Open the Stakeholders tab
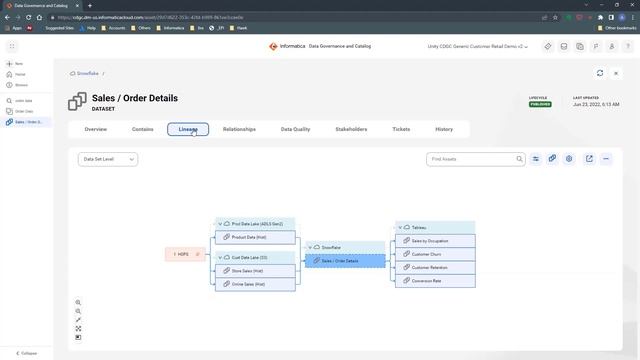The image size is (640, 360). [351, 129]
